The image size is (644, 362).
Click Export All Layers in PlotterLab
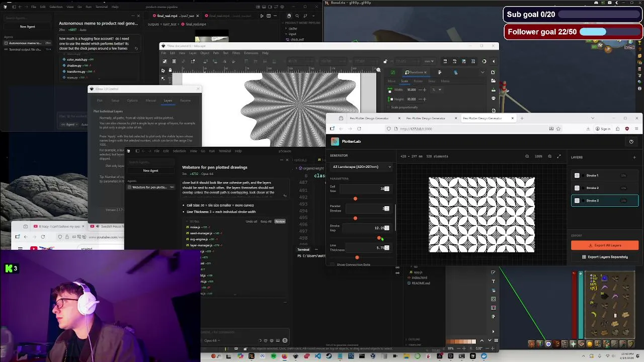pyautogui.click(x=605, y=245)
